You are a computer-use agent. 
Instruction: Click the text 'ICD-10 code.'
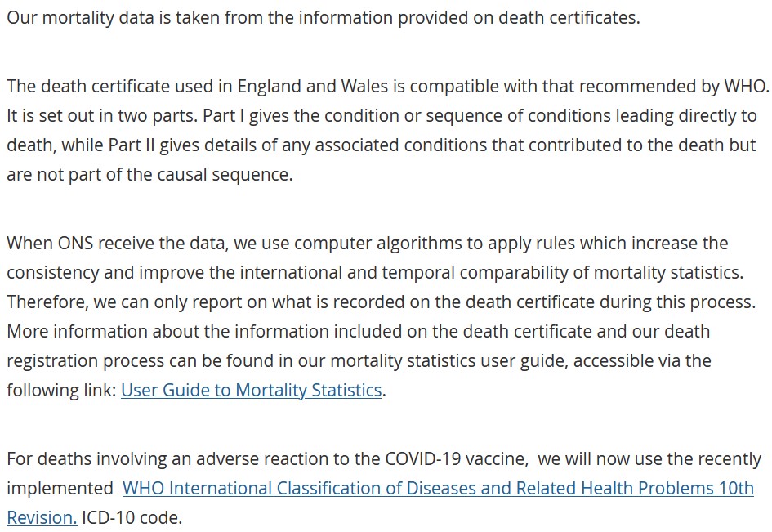click(x=132, y=517)
